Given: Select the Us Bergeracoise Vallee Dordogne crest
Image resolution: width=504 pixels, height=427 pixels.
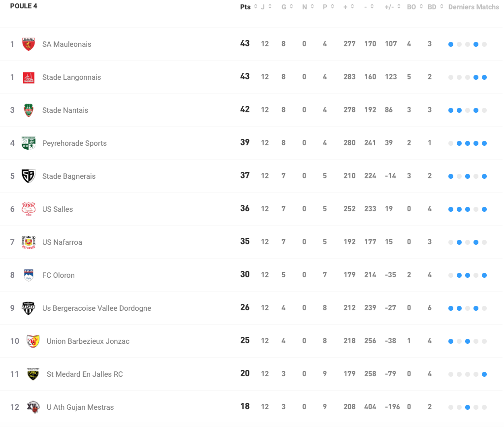Looking at the screenshot, I should pyautogui.click(x=29, y=308).
